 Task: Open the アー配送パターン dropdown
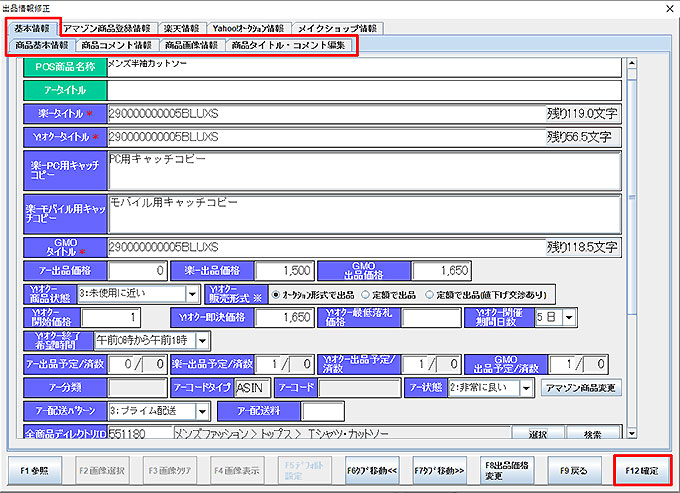pyautogui.click(x=201, y=411)
